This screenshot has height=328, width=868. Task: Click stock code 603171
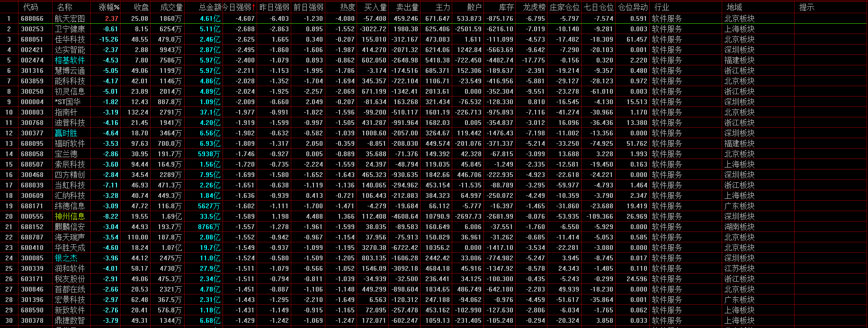[32, 279]
